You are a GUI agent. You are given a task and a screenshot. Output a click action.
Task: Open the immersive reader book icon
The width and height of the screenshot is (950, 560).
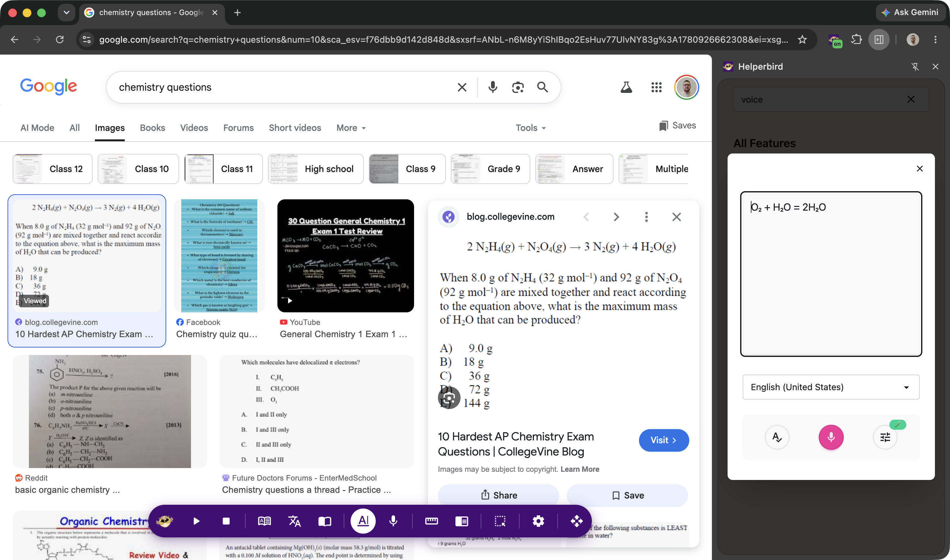coord(264,521)
